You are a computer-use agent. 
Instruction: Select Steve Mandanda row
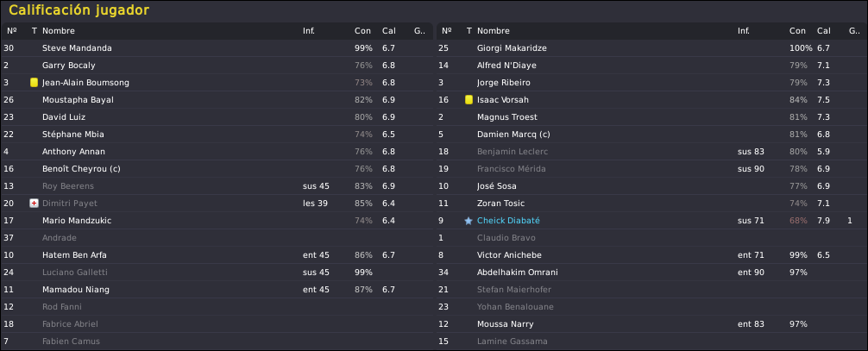pos(217,48)
